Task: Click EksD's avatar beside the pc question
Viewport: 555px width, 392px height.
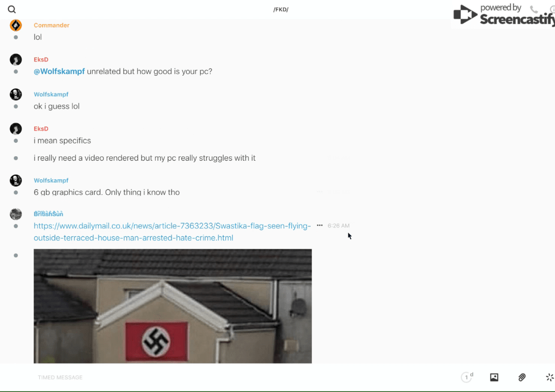Action: (16, 60)
